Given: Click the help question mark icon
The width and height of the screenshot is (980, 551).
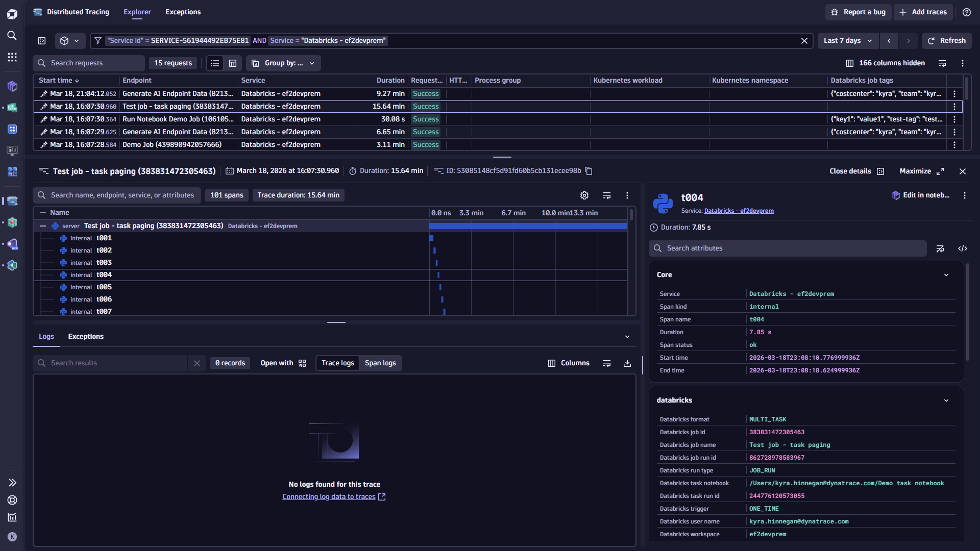Looking at the screenshot, I should (x=966, y=12).
